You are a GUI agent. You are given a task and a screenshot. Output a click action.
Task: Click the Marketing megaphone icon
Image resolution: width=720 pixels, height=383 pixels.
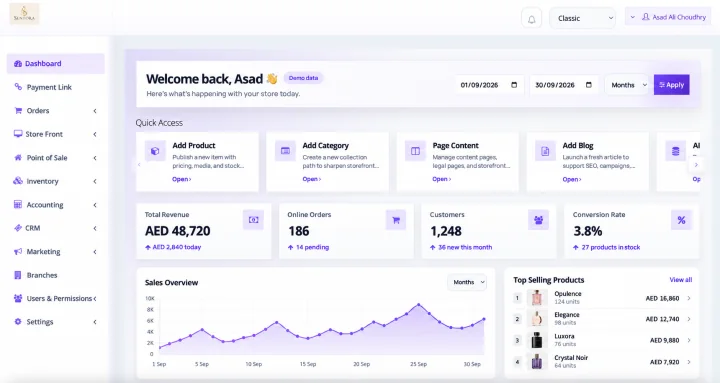(18, 251)
